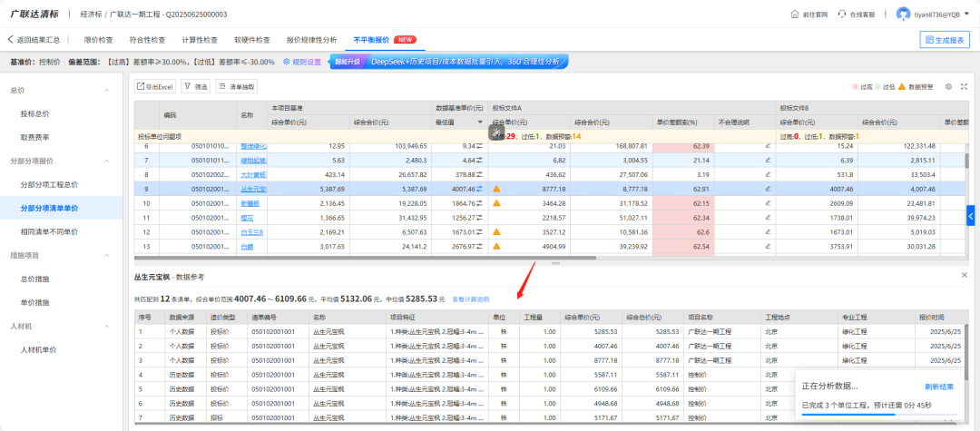The width and height of the screenshot is (980, 431).
Task: Switch to the 限价检查 tab
Action: pos(98,40)
